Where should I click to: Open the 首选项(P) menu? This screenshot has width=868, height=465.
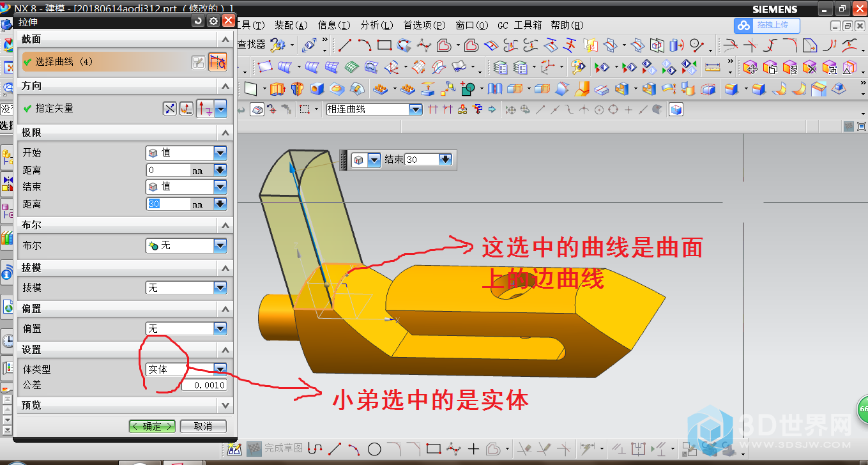(424, 25)
